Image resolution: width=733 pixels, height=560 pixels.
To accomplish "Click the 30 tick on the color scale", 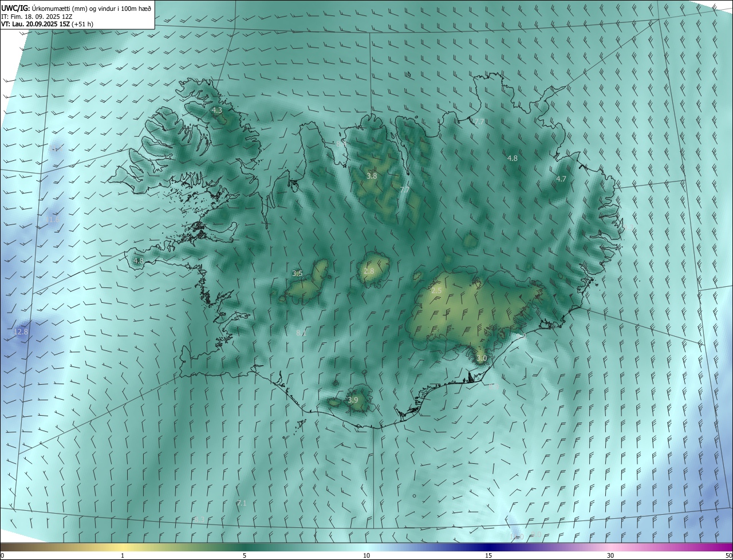I will [610, 555].
